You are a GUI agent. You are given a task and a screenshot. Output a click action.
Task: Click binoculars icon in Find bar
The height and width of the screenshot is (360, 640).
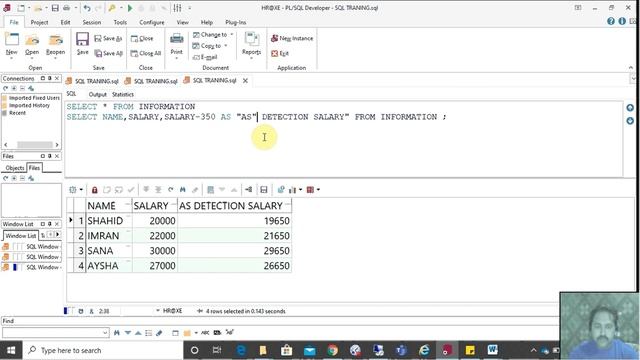[117, 333]
